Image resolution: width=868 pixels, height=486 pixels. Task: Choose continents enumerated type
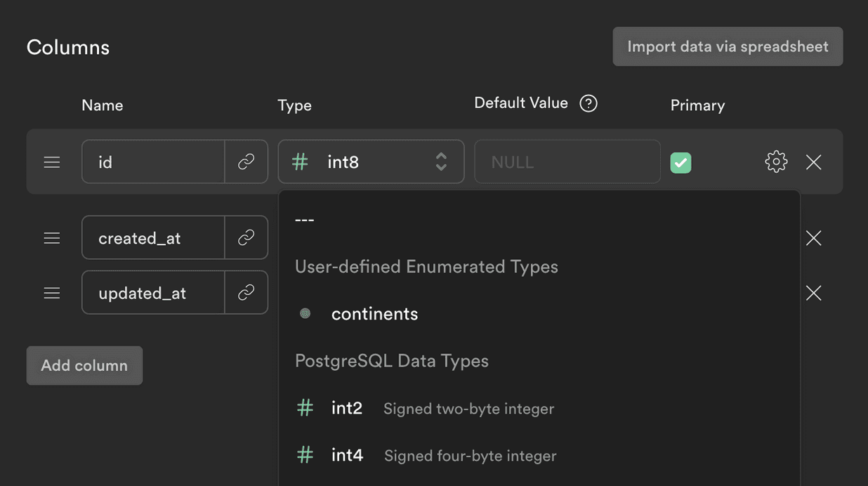[374, 314]
